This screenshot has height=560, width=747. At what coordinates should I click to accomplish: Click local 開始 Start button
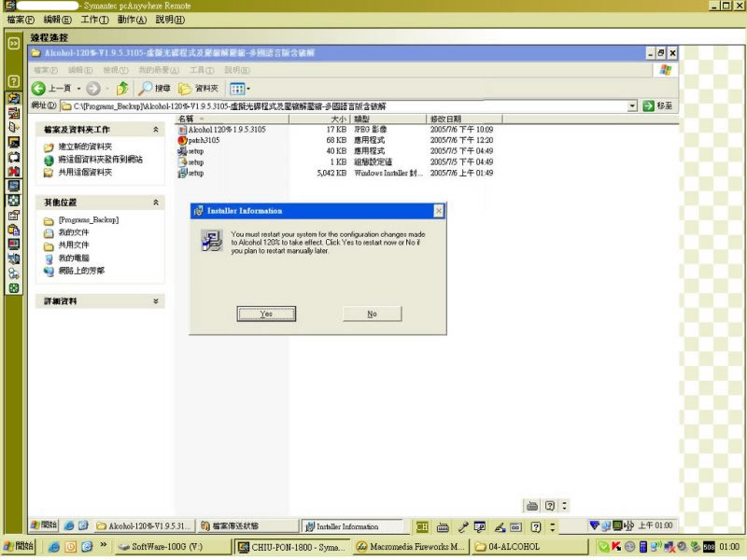coord(18,546)
